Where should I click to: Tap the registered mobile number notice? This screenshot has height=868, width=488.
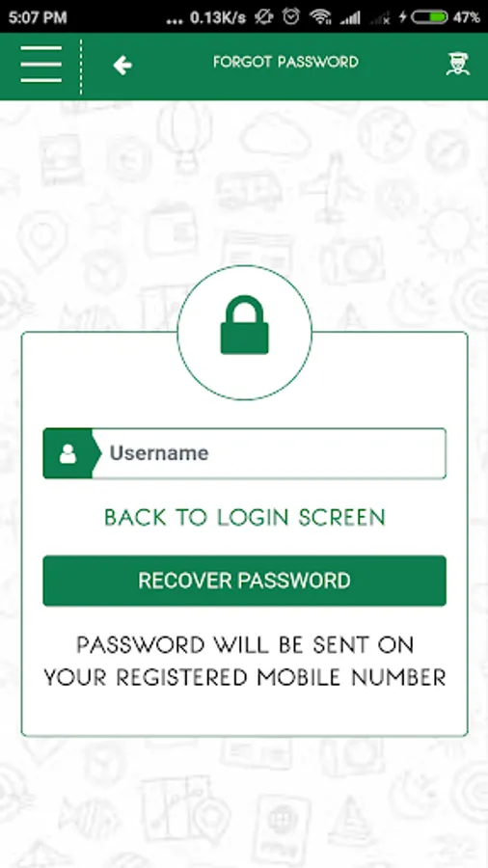(245, 661)
